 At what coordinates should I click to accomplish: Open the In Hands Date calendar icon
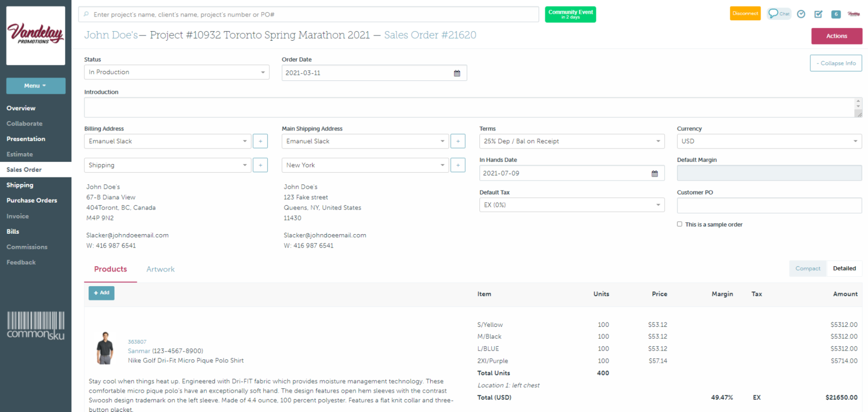pos(654,173)
